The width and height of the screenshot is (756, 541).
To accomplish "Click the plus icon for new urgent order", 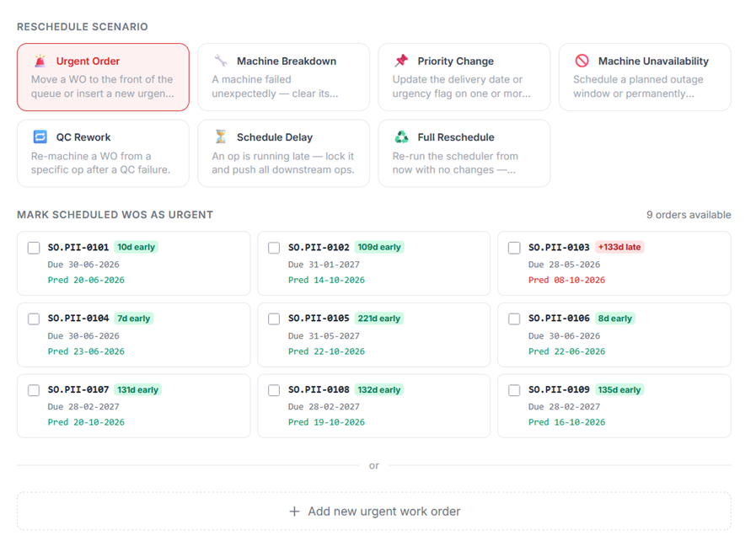I will tap(294, 512).
